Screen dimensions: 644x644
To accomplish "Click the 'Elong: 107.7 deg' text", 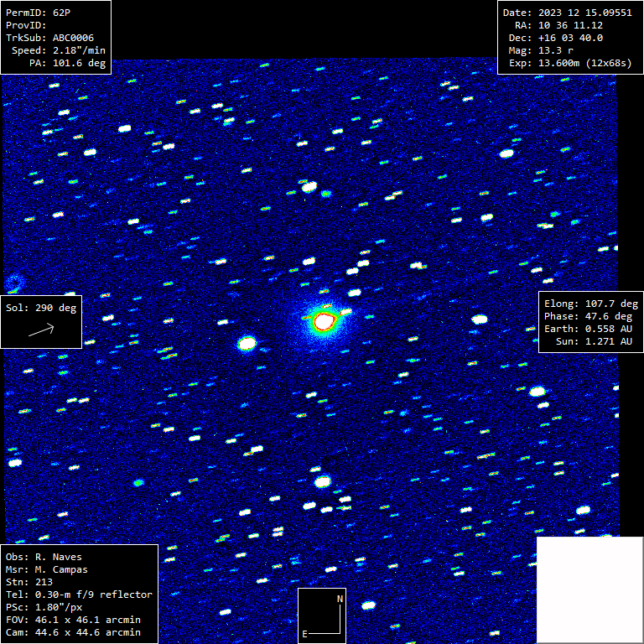I will pos(591,304).
